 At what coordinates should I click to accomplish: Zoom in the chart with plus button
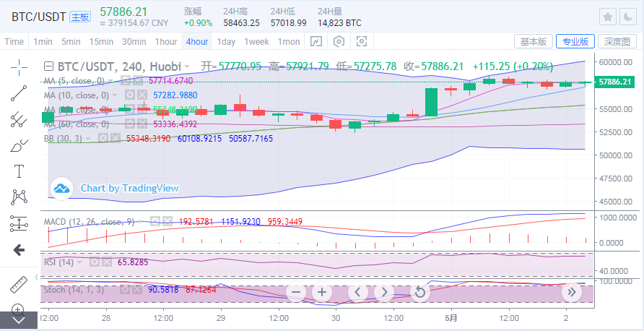point(322,293)
